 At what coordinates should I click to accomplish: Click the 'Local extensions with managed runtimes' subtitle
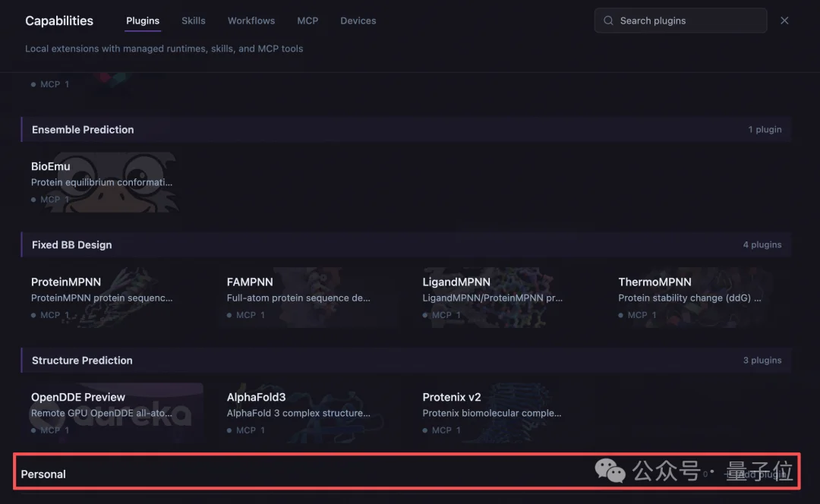pos(164,49)
